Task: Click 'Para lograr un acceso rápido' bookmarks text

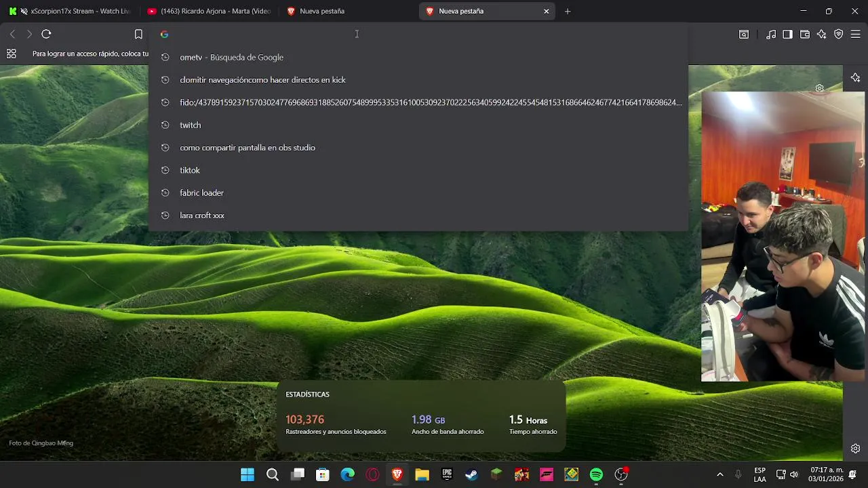Action: pyautogui.click(x=90, y=54)
